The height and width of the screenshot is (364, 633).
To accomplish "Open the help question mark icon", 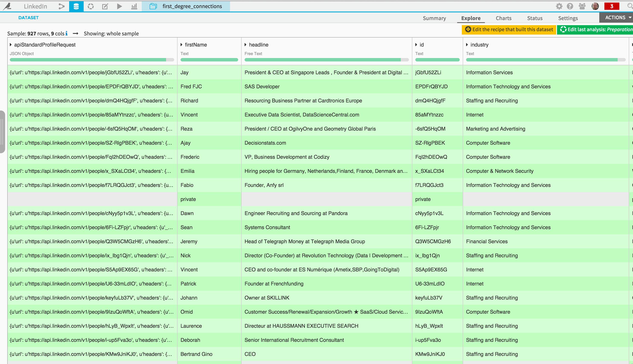I will 570,6.
